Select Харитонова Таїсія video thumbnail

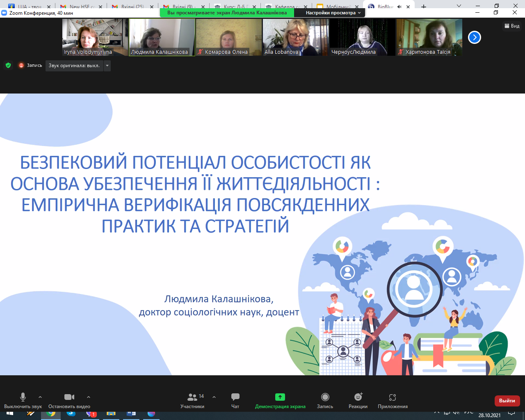(x=429, y=37)
